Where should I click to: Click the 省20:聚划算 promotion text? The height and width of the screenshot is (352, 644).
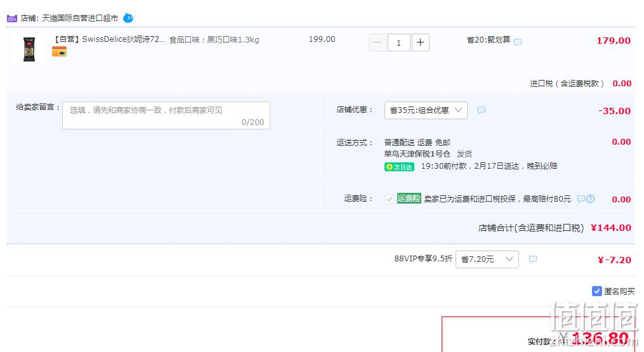click(x=489, y=40)
